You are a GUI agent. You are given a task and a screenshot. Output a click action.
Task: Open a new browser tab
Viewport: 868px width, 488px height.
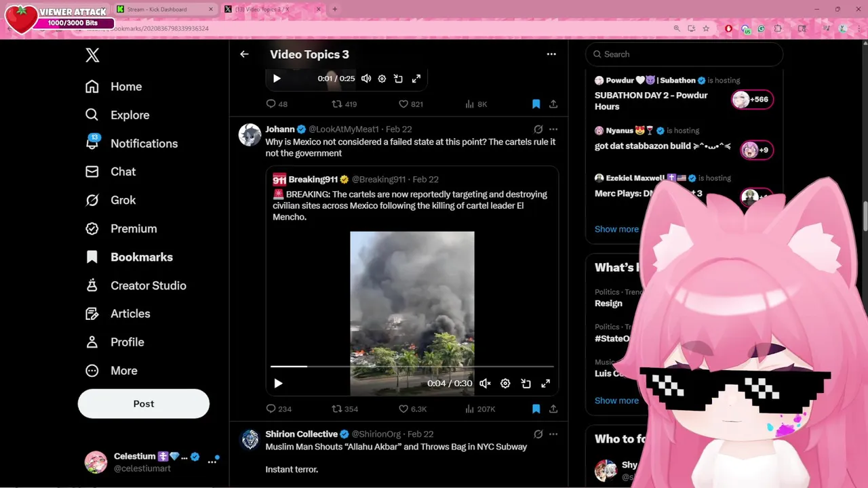[334, 9]
